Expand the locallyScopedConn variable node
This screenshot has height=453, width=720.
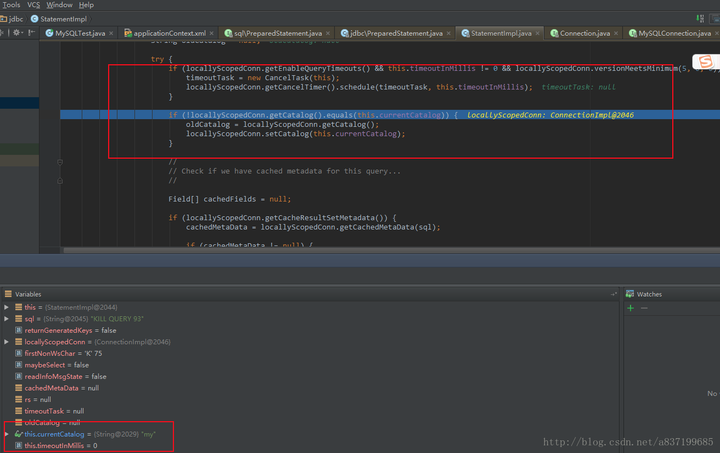point(6,342)
